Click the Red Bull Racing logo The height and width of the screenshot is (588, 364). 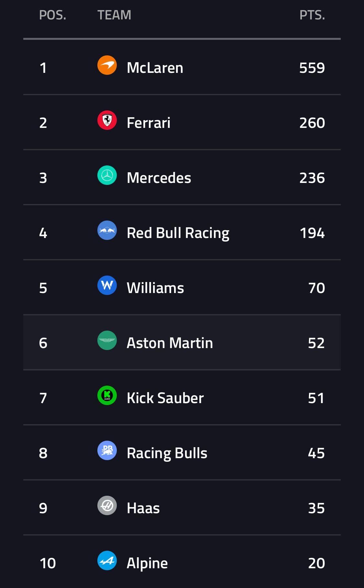(107, 230)
